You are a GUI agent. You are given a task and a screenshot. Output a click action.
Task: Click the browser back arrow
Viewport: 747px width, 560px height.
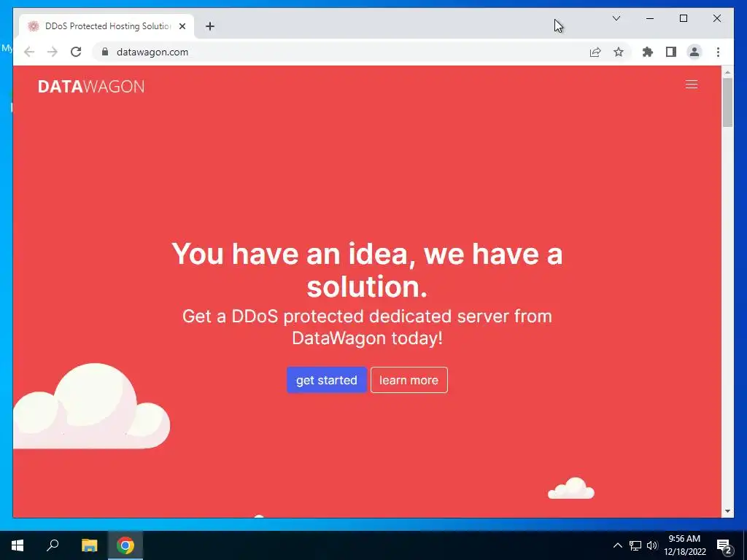(x=29, y=52)
